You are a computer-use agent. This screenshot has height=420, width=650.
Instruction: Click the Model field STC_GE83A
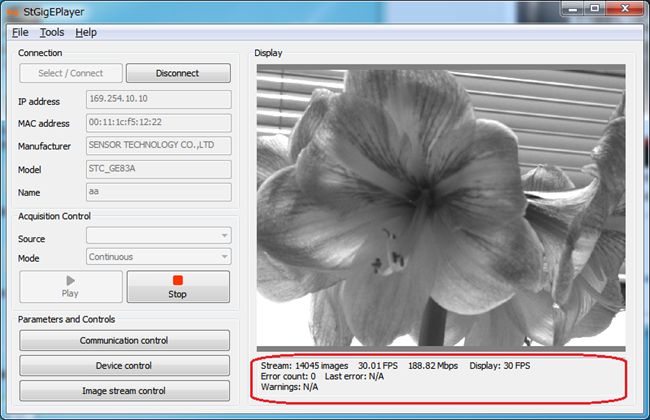pyautogui.click(x=158, y=169)
